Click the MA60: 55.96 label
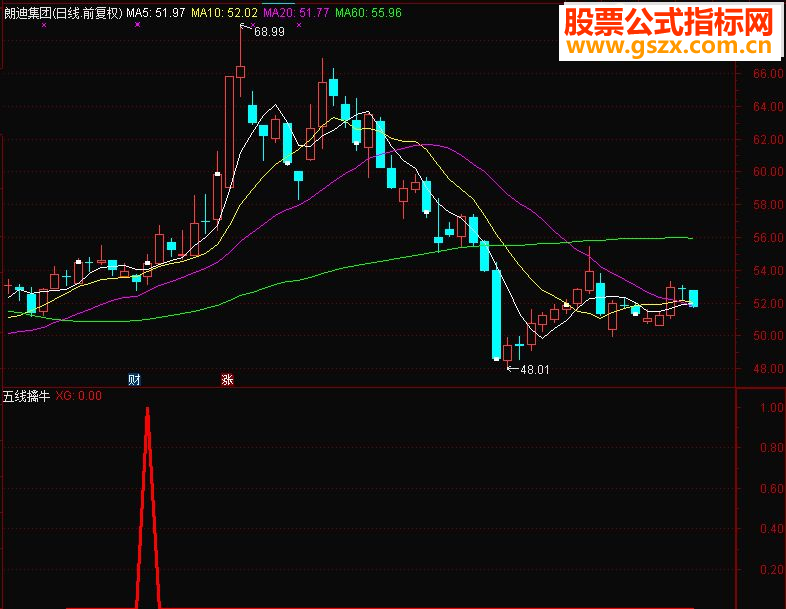The width and height of the screenshot is (786, 609). 368,13
